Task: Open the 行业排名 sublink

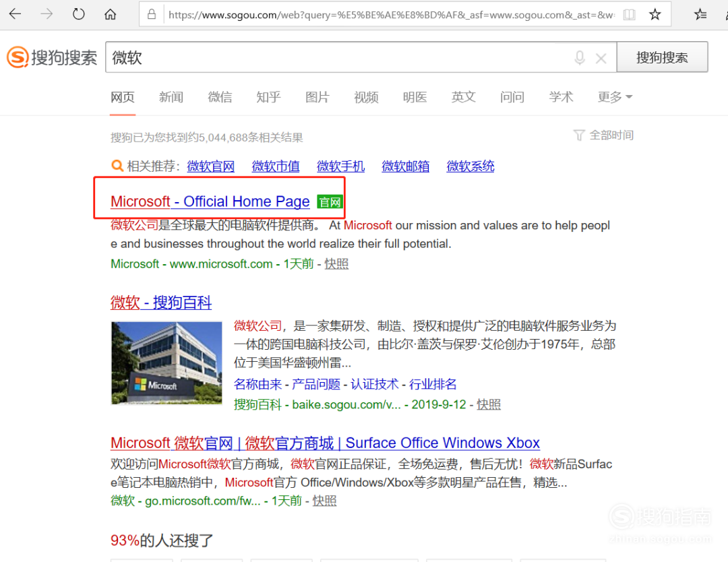Action: (433, 384)
